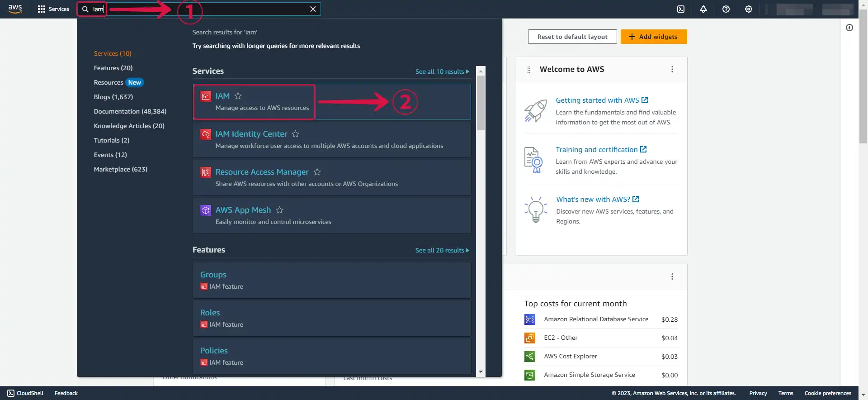Open CloudShell from top bar icon
868x400 pixels.
681,9
